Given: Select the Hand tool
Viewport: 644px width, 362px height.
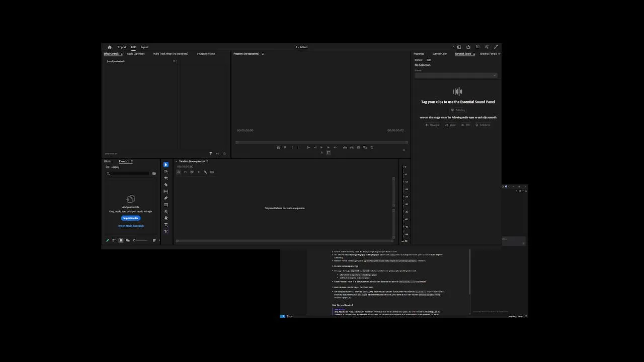Looking at the screenshot, I should (166, 218).
